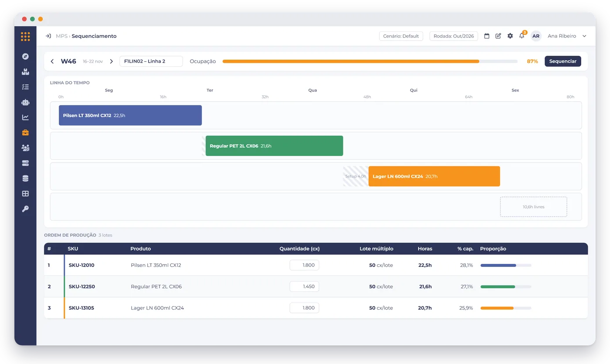The image size is (610, 364).
Task: Click the Ocupação 87% progress bar
Action: pyautogui.click(x=370, y=61)
